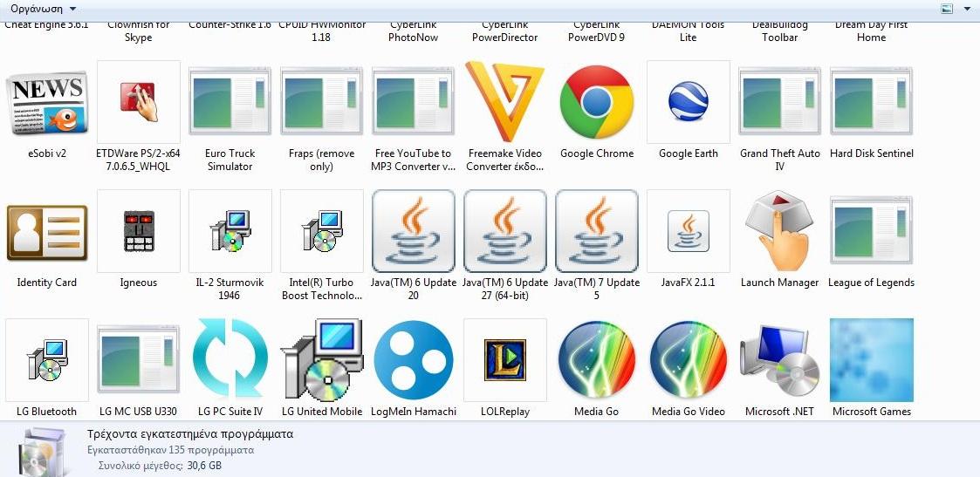Image resolution: width=980 pixels, height=477 pixels.
Task: Select Free YouTube to MP3 Converter icon
Action: (413, 102)
